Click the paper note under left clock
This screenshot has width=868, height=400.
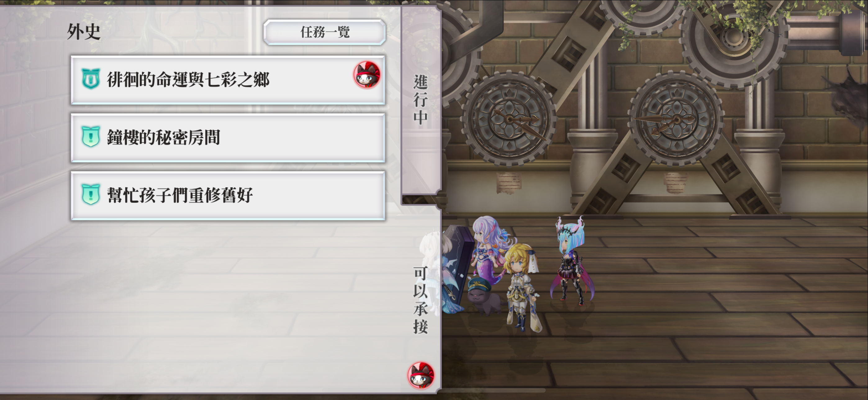[509, 183]
